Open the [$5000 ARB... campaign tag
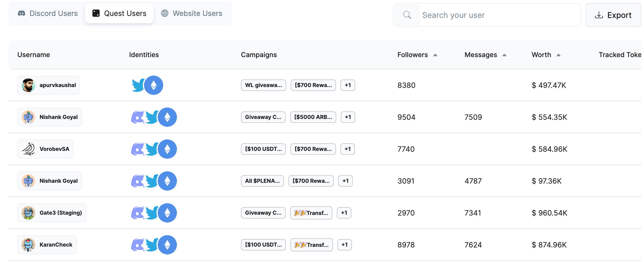 point(313,117)
